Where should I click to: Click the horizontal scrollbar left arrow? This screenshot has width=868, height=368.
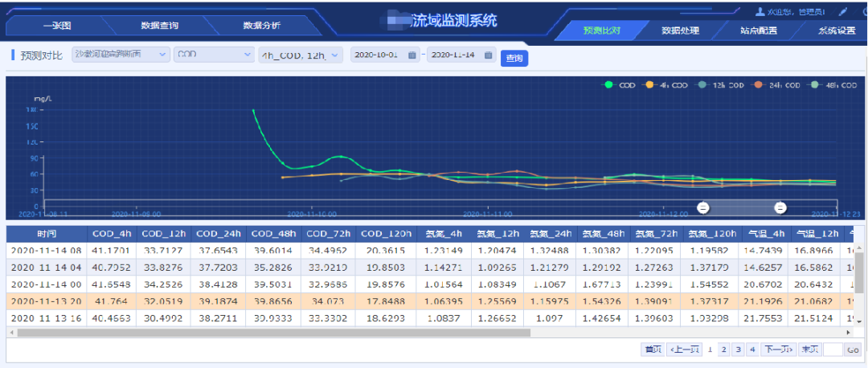coord(11,332)
